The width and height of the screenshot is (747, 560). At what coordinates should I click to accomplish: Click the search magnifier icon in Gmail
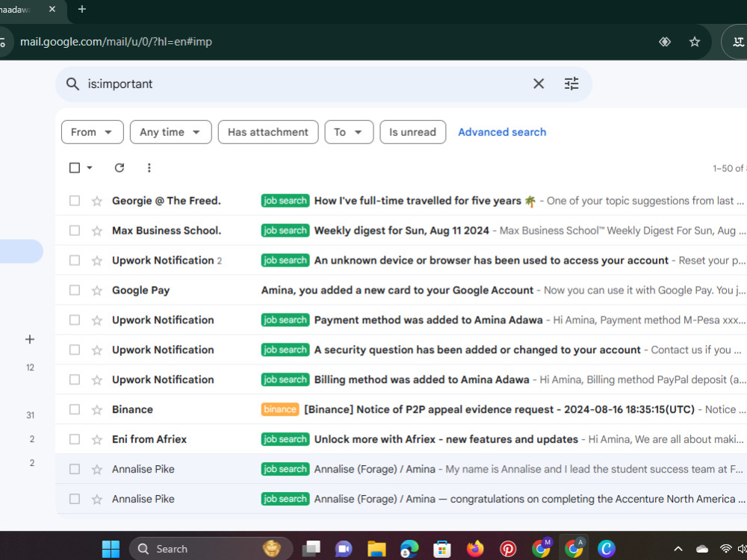(x=72, y=84)
